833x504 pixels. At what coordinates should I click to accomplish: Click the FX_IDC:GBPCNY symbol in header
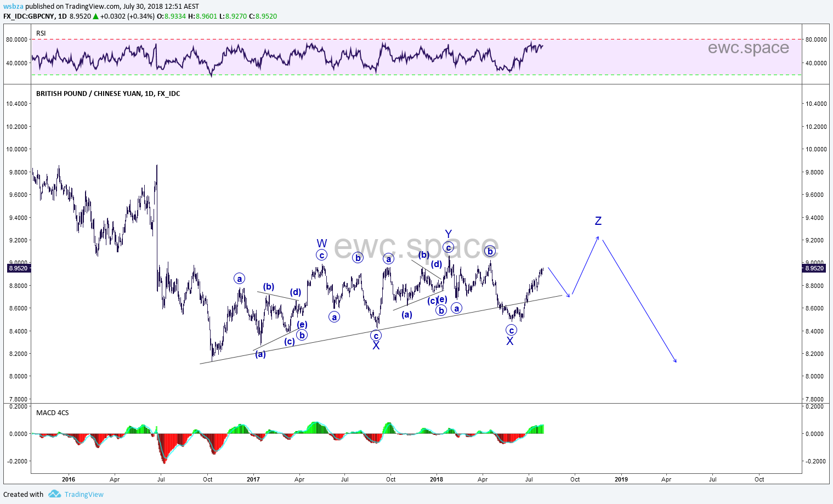29,16
